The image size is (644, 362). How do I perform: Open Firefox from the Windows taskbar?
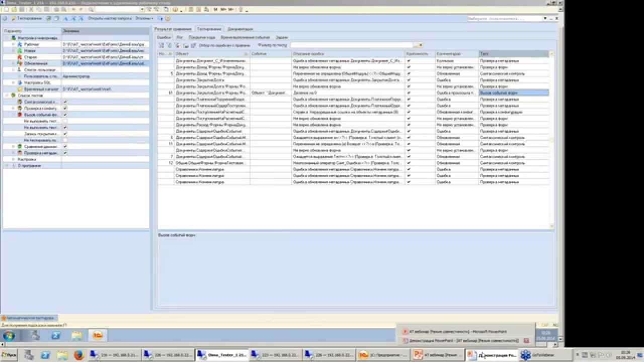tap(78, 355)
